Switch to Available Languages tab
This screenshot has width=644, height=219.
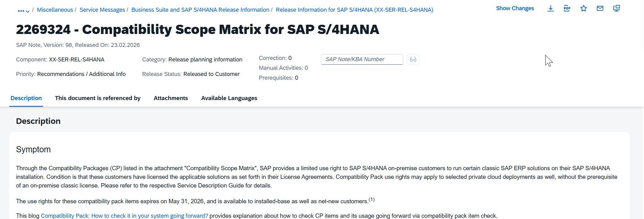(229, 98)
